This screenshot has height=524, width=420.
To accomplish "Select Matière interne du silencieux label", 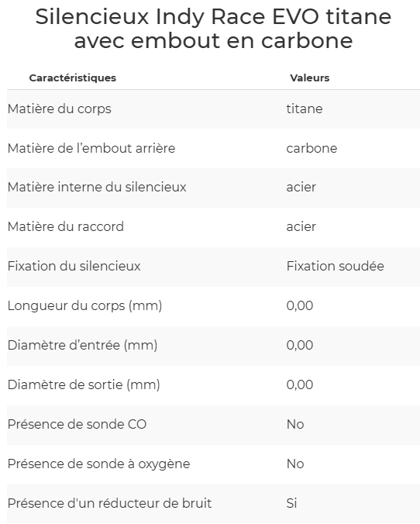I will [97, 187].
